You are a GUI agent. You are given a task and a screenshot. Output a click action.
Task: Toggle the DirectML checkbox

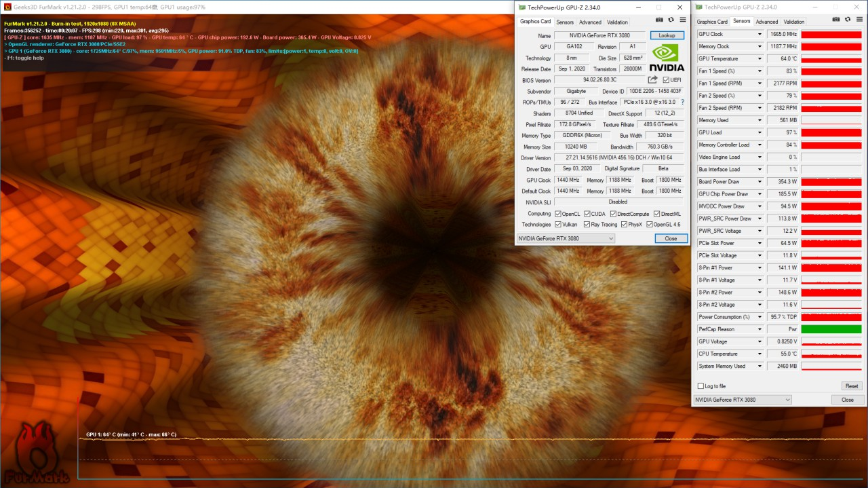656,214
